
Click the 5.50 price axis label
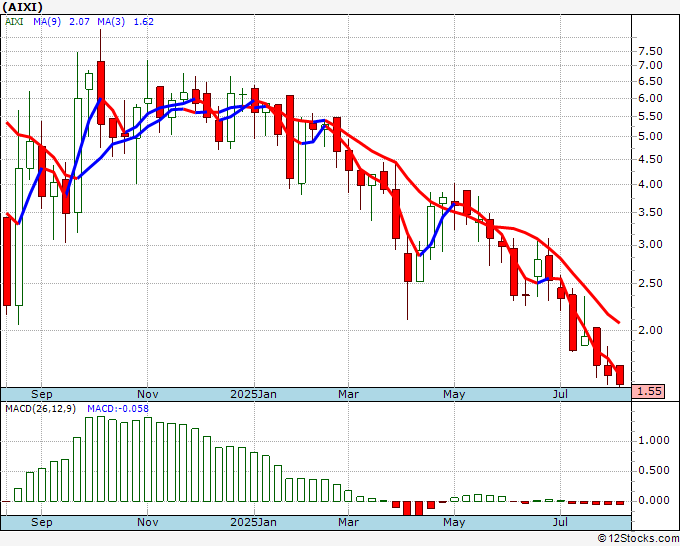(x=651, y=117)
